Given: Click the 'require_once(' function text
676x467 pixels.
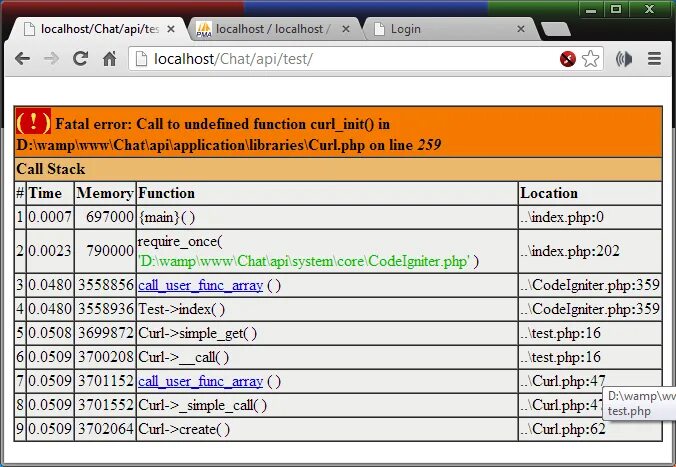Looking at the screenshot, I should [x=180, y=241].
